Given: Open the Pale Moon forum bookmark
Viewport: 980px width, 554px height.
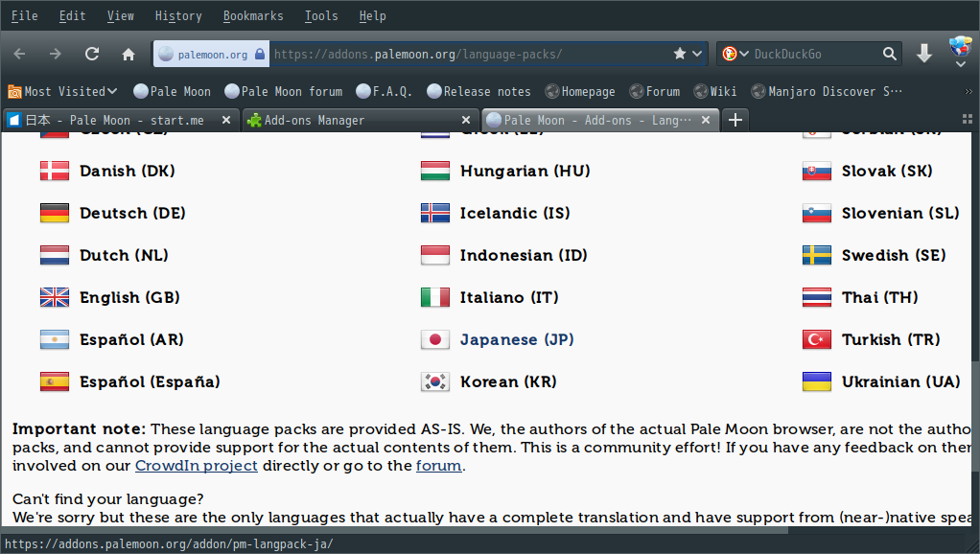Looking at the screenshot, I should 283,91.
